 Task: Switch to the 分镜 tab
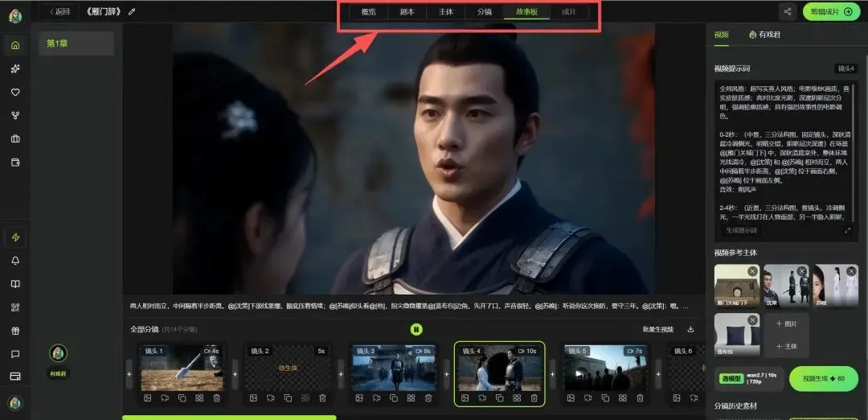(x=485, y=11)
